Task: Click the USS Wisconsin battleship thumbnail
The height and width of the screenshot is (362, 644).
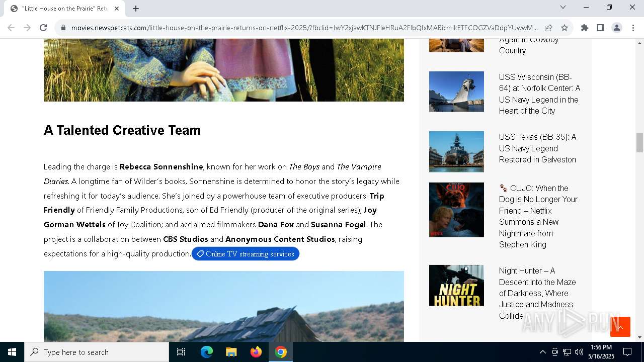Action: pyautogui.click(x=456, y=92)
